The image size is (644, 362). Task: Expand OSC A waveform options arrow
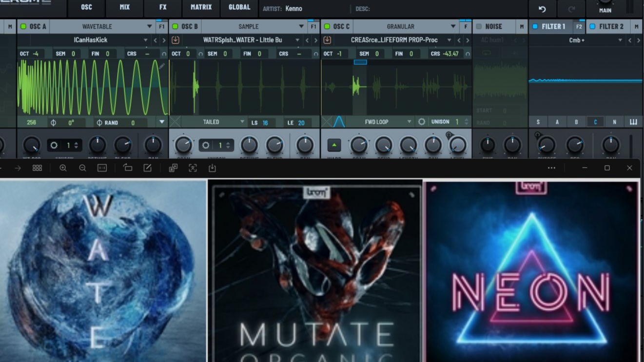click(162, 122)
